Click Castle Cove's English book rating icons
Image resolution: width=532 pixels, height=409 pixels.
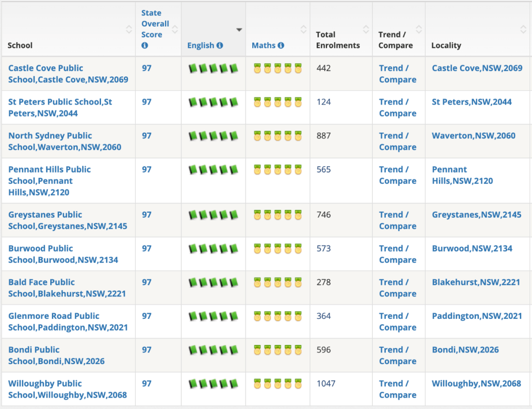[213, 68]
